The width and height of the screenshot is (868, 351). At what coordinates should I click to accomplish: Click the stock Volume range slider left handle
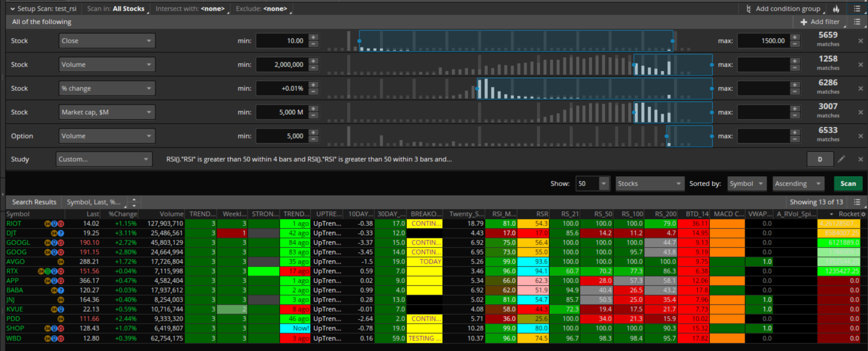pos(634,65)
